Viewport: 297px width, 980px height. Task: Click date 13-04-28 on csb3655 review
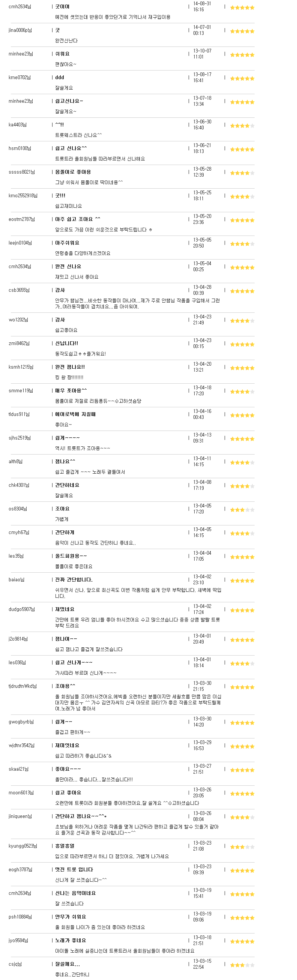coord(202,287)
